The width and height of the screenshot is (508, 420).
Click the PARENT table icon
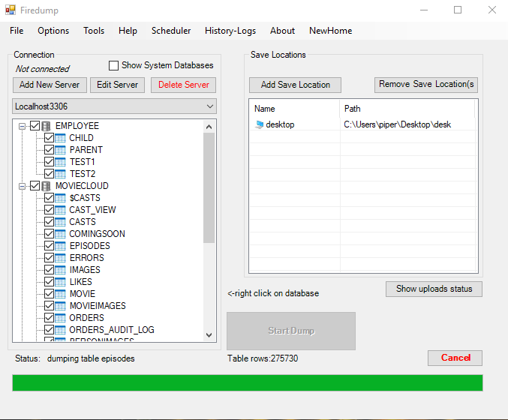[60, 150]
